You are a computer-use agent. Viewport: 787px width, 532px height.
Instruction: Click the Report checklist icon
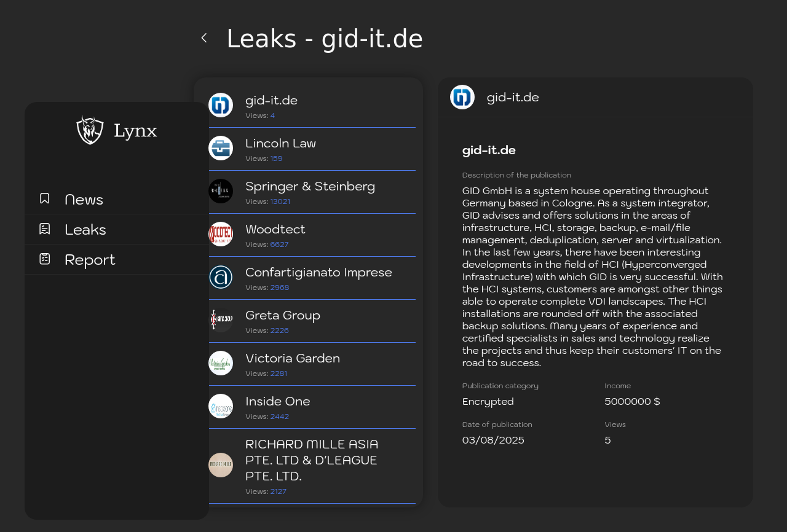point(45,259)
